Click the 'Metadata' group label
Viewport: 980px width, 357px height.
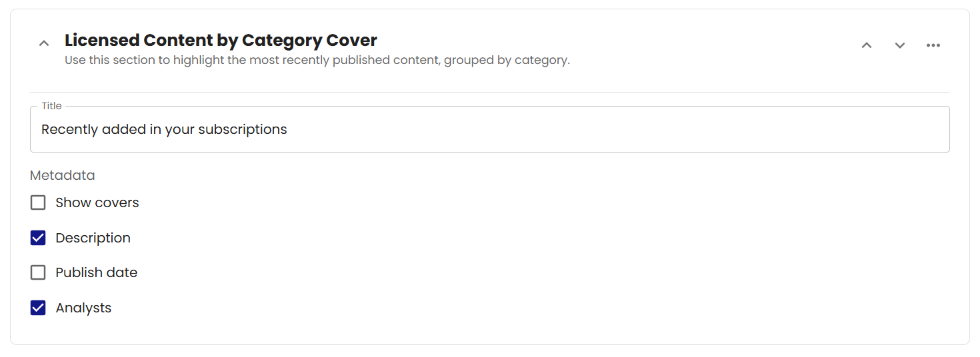point(63,175)
